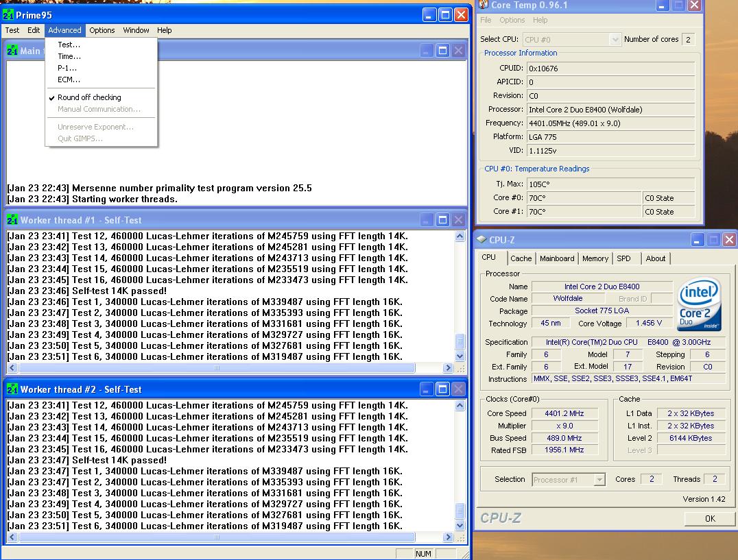The width and height of the screenshot is (738, 560).
Task: Click the right arrow in Worker thread #2 horizontal scrollbar
Action: point(448,537)
